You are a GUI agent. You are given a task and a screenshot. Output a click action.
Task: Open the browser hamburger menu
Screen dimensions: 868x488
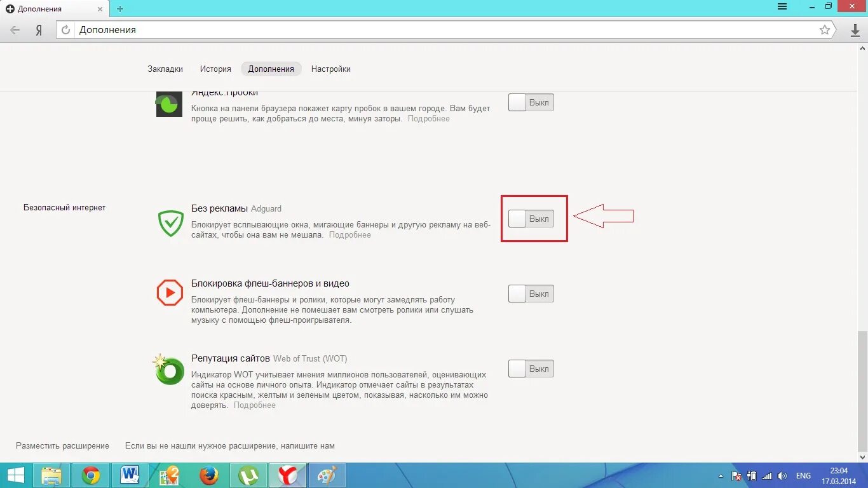782,6
